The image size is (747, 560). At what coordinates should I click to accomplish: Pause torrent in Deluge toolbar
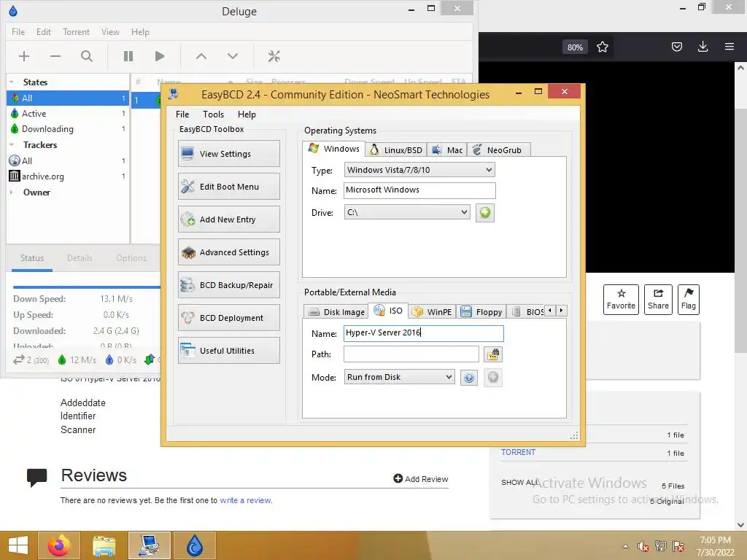[x=128, y=56]
